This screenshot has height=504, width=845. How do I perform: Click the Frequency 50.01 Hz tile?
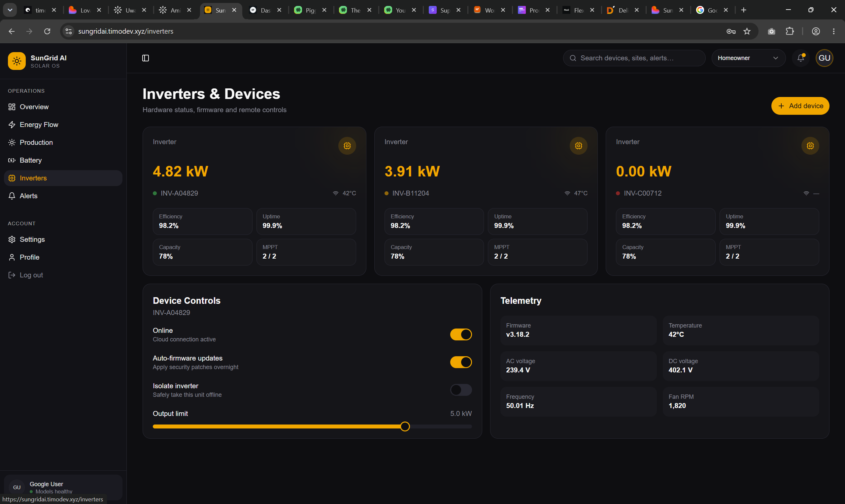point(578,401)
